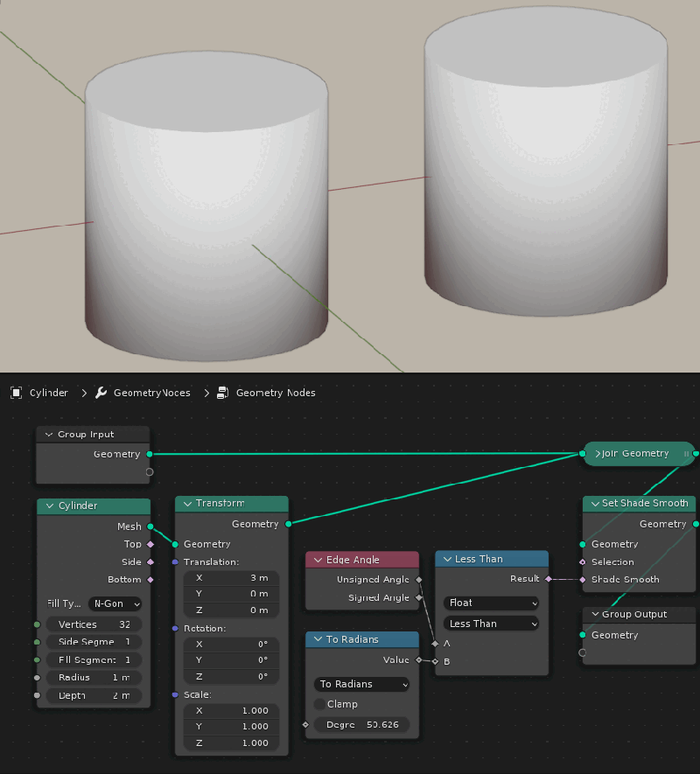The height and width of the screenshot is (774, 700).
Task: Click the Result output socket on Less Than
Action: click(547, 579)
